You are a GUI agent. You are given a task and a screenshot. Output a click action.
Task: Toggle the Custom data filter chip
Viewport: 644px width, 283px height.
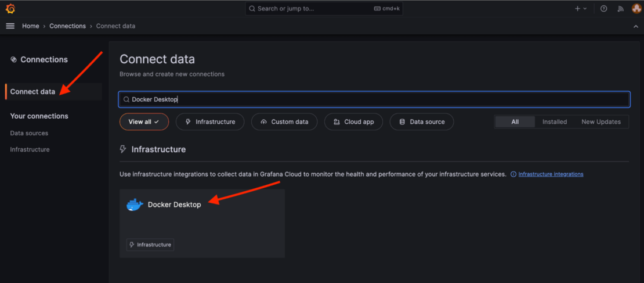tap(284, 122)
